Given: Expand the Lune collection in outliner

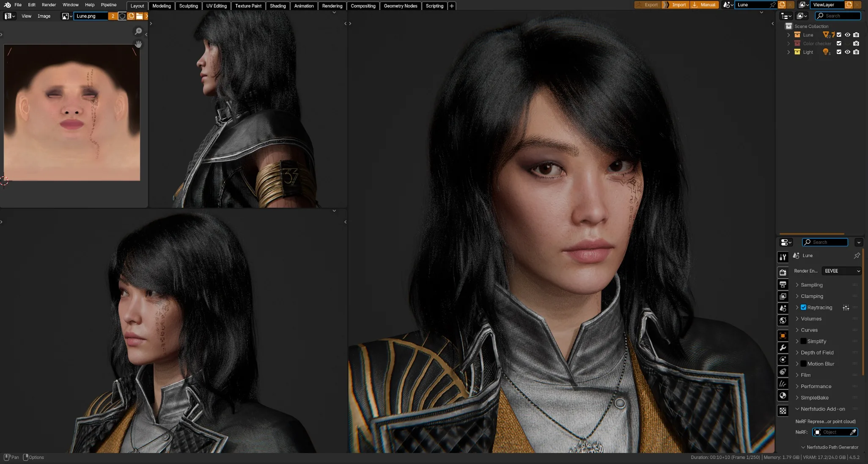Looking at the screenshot, I should 788,35.
